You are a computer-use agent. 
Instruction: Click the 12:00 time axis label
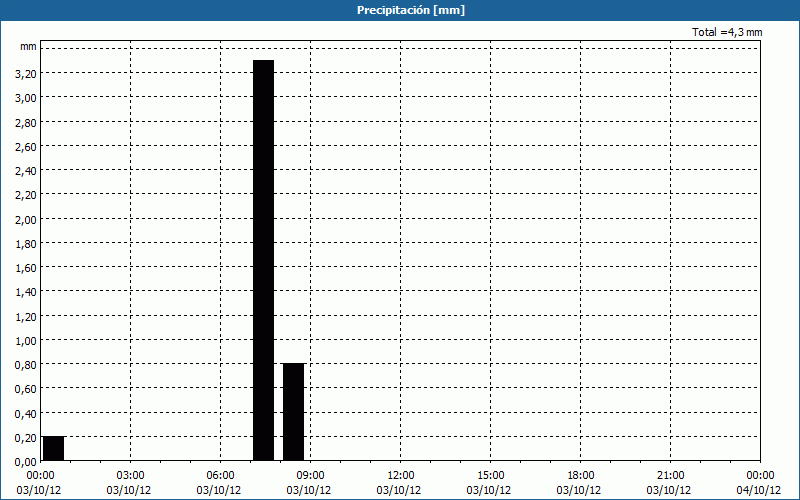401,476
